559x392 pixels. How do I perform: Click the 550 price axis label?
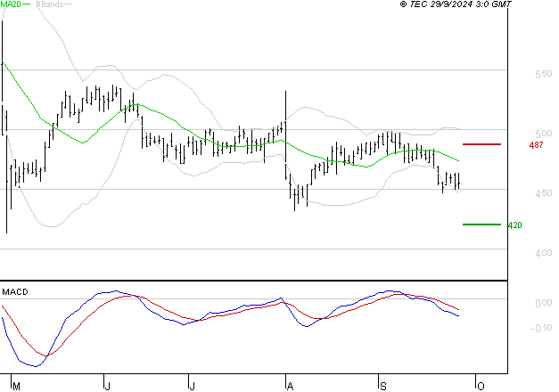(x=544, y=74)
